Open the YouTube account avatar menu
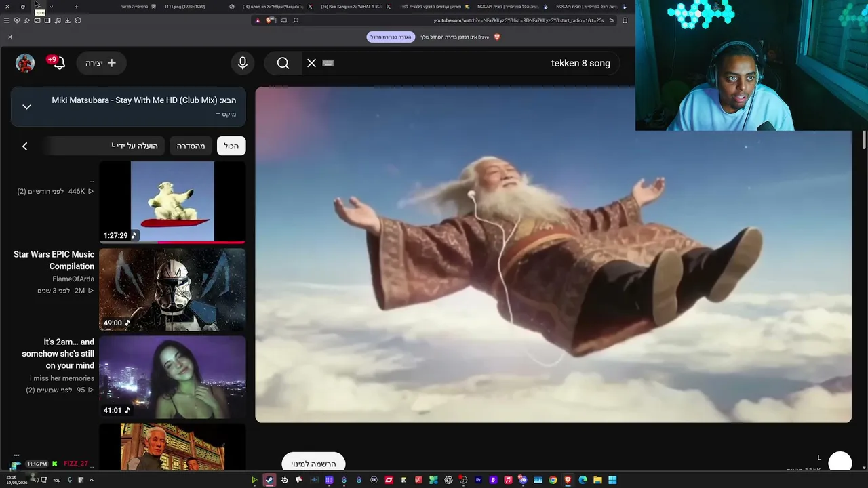 pyautogui.click(x=25, y=63)
